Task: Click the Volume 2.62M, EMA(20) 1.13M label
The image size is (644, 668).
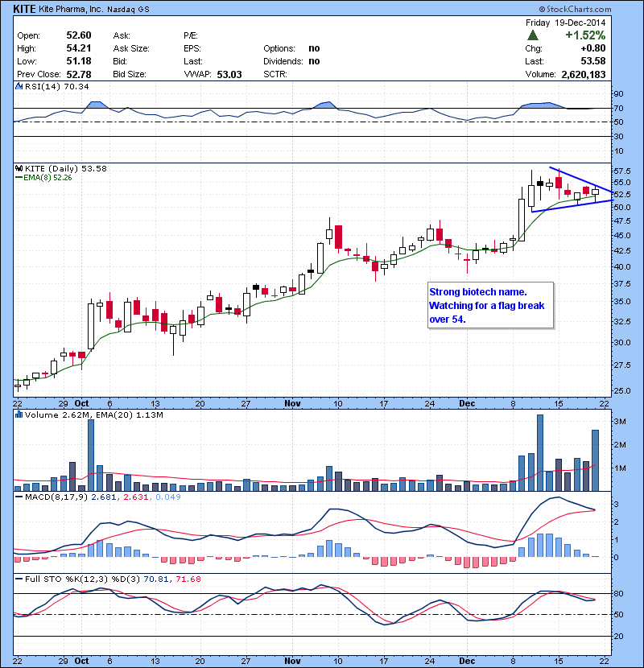Action: (93, 414)
